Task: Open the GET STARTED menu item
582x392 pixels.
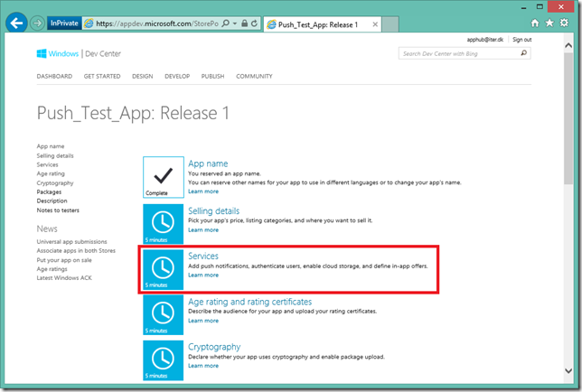Action: tap(102, 77)
